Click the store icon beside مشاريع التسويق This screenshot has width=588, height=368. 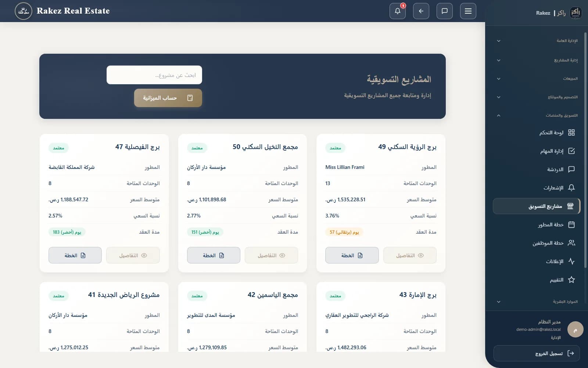(x=570, y=206)
